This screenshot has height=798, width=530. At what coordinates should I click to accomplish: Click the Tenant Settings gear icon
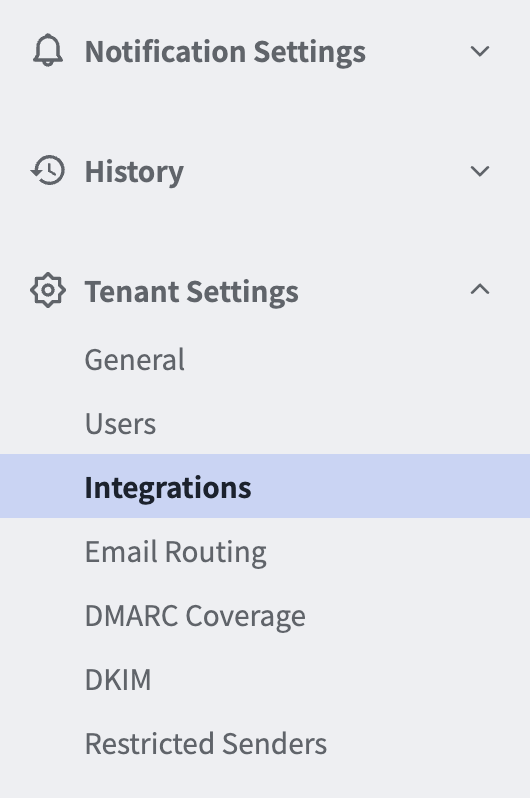point(48,290)
